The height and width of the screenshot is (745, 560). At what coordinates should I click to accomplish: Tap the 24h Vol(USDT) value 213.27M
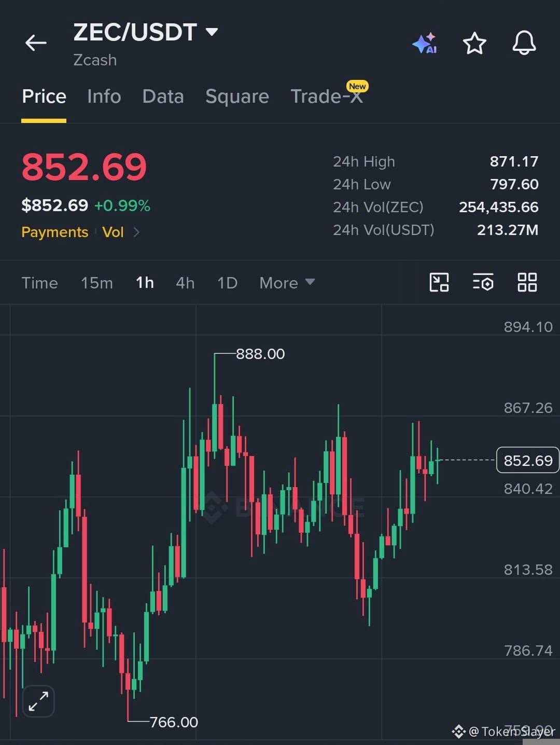(x=508, y=230)
